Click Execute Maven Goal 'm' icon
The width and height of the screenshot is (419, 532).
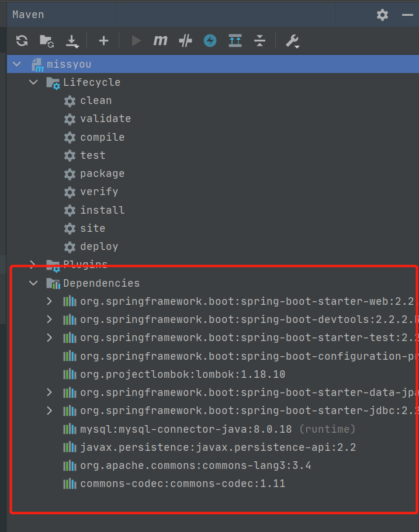click(x=160, y=41)
